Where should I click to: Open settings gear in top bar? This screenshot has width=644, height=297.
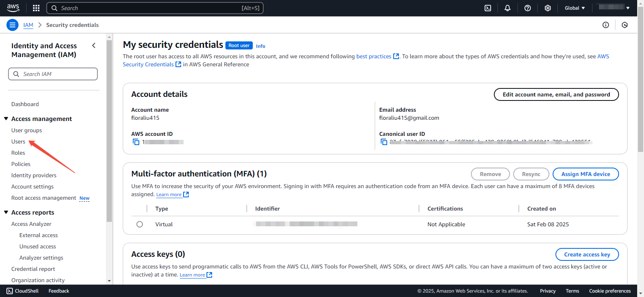pos(548,8)
